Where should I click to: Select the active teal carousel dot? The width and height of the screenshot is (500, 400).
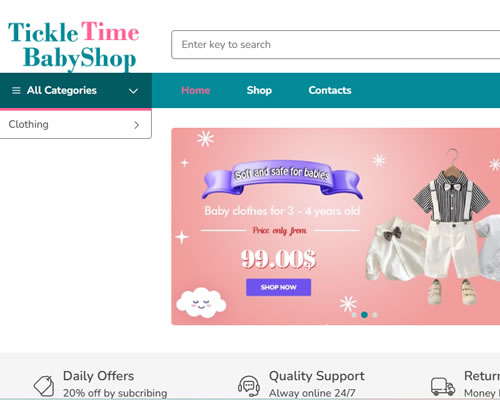coord(364,315)
